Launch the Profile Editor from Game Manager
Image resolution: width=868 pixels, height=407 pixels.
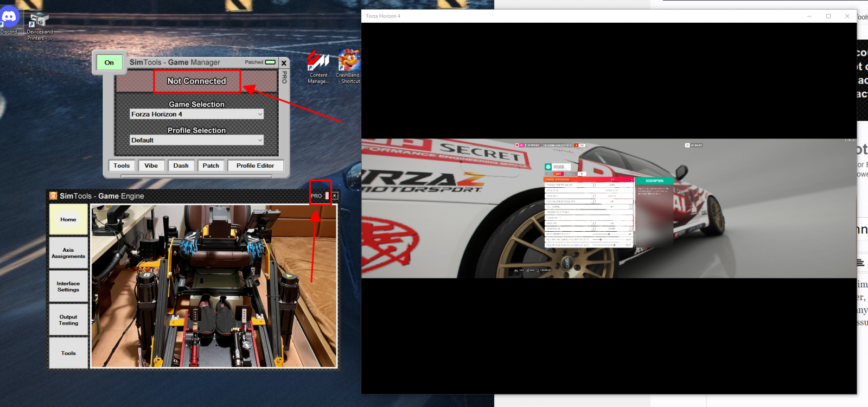click(x=256, y=166)
